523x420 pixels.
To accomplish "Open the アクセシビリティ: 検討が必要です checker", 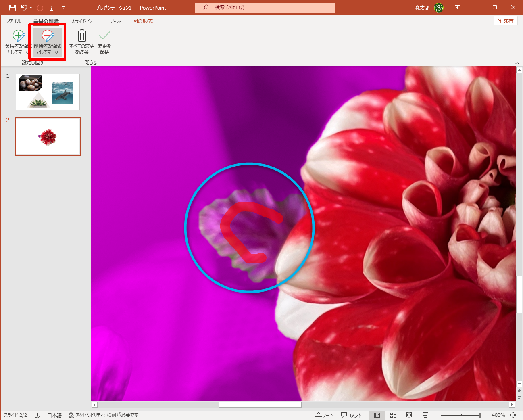I will [x=103, y=415].
